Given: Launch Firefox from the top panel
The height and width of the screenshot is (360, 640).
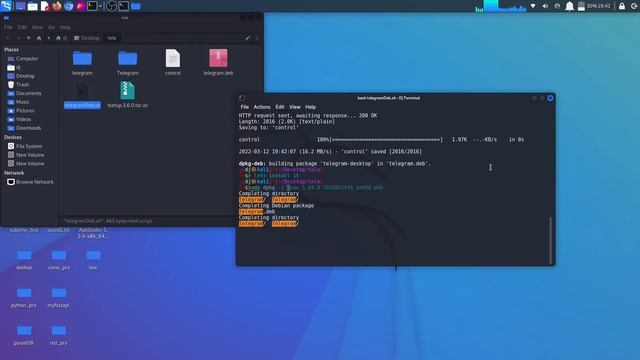Looking at the screenshot, I should [x=56, y=6].
